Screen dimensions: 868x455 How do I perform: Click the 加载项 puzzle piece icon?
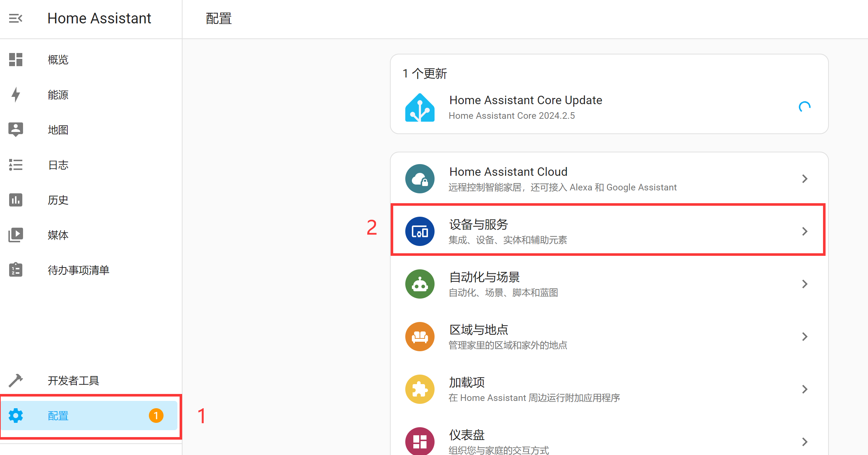coord(420,389)
